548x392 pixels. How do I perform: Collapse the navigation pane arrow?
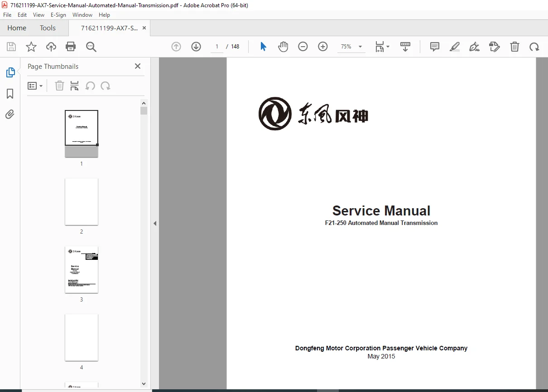click(x=155, y=223)
